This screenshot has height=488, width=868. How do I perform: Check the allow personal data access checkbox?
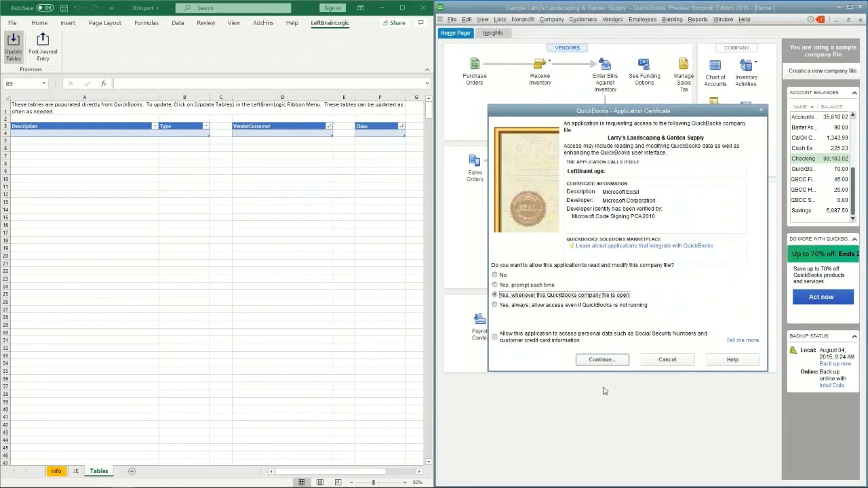pyautogui.click(x=494, y=336)
